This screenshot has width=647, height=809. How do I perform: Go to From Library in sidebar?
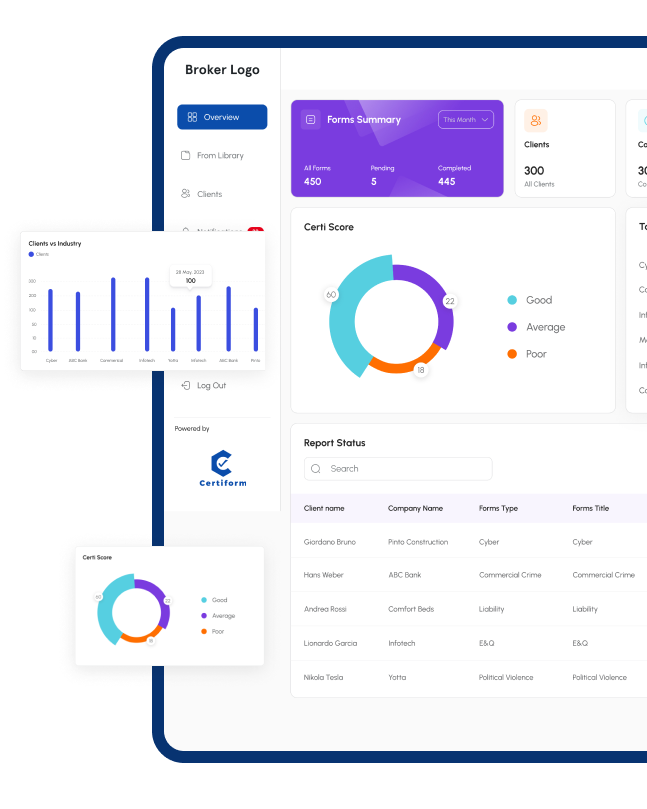[x=220, y=156]
